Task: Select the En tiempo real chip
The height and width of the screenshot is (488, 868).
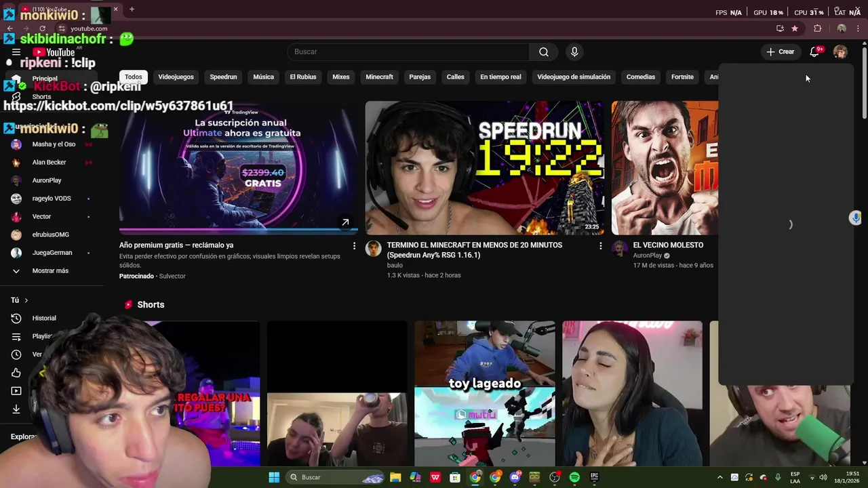Action: point(500,77)
